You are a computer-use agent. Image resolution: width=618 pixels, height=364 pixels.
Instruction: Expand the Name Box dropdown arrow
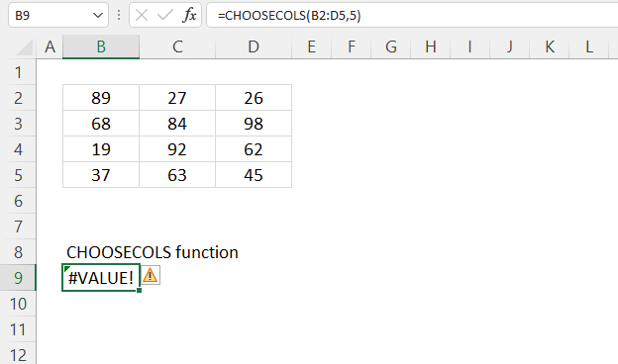(x=97, y=16)
